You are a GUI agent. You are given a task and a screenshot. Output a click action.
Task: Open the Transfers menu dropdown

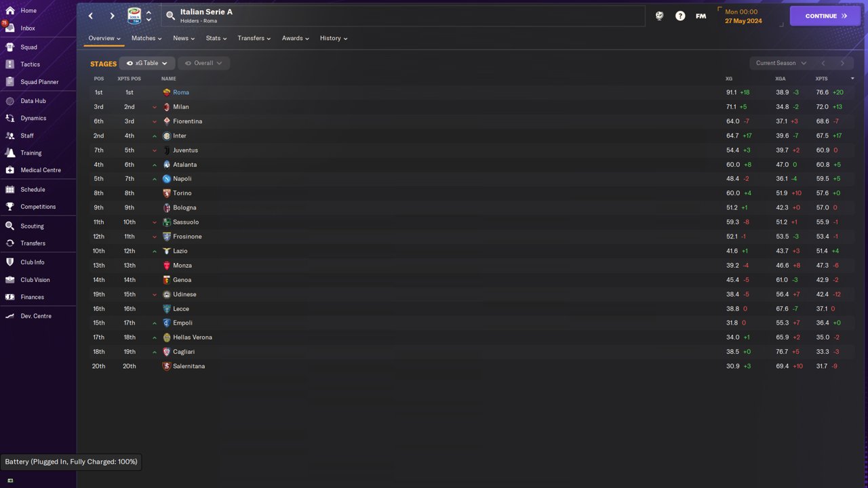click(254, 38)
